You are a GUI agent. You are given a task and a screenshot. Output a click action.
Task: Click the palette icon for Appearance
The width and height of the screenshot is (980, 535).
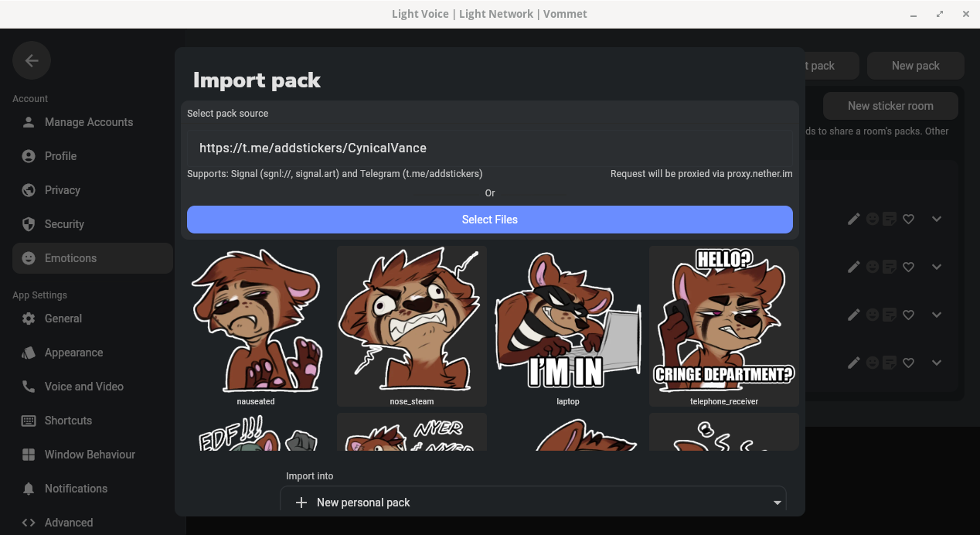(29, 353)
